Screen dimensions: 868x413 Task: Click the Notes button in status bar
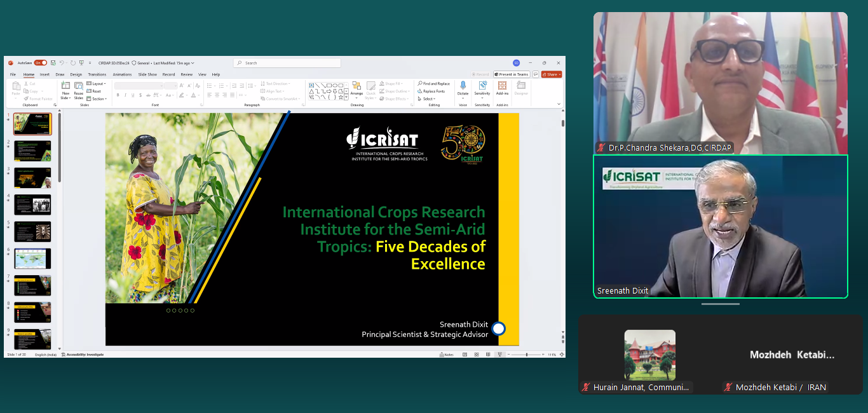point(446,355)
